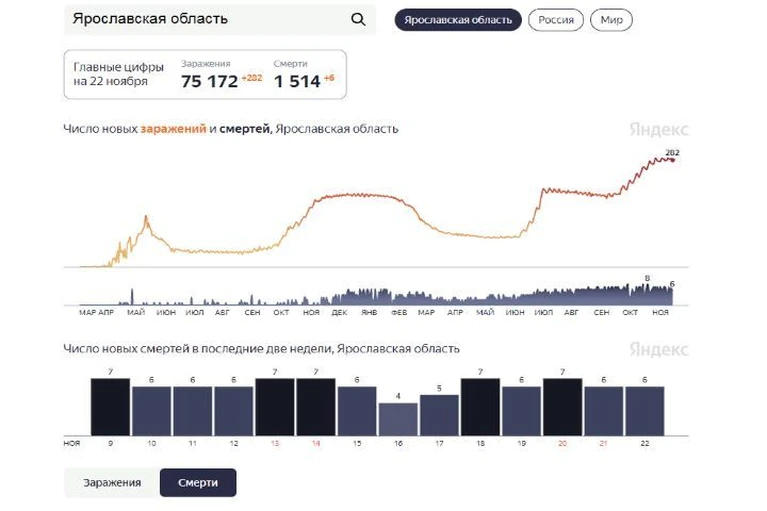Switch to the Россия region pill
Viewport: 767px width, 511px height.
pyautogui.click(x=556, y=20)
